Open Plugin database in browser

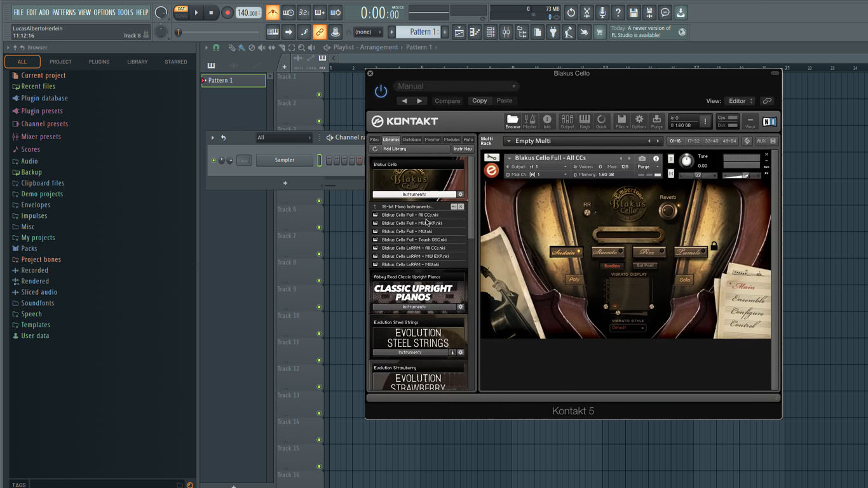tap(44, 98)
